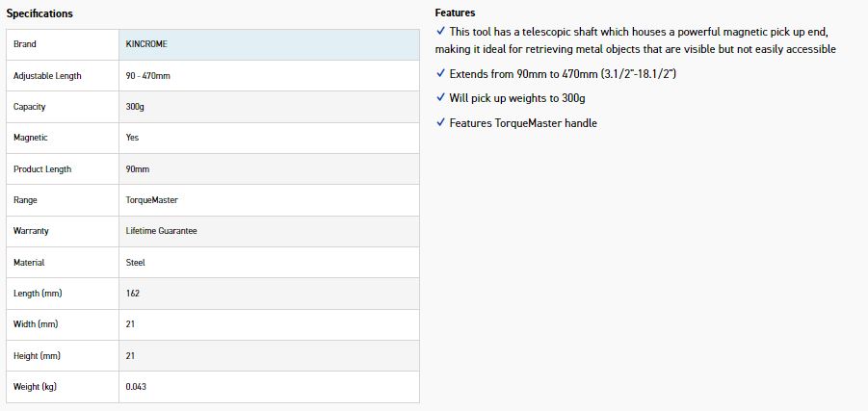The image size is (868, 411).
Task: Select the Steel material value
Action: click(136, 263)
